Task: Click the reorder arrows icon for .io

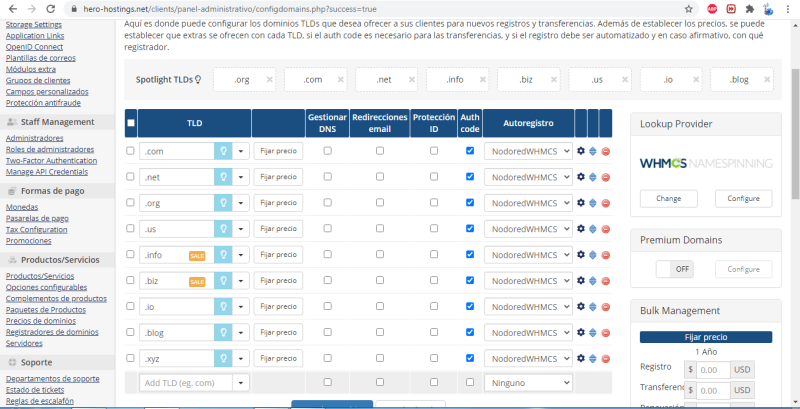Action: tap(592, 306)
